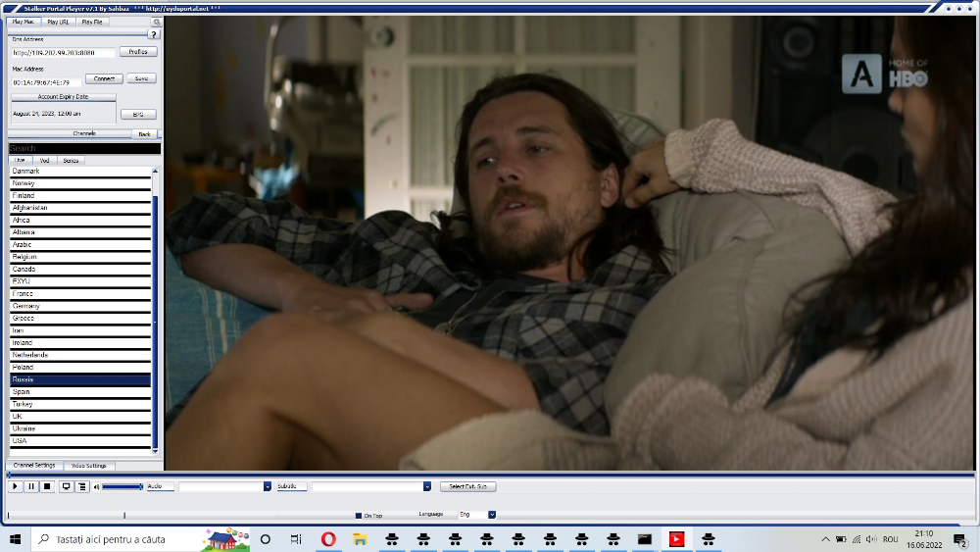
Task: Select Danmark in the channel list
Action: click(x=80, y=172)
